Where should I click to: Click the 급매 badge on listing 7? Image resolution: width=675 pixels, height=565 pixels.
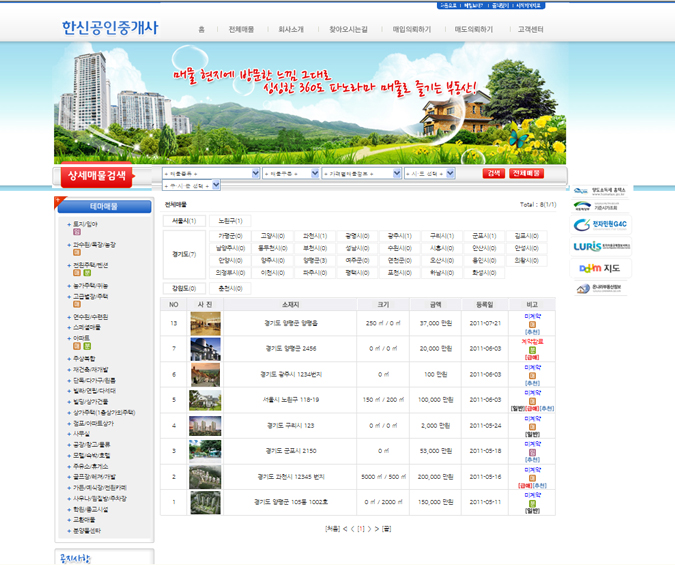coord(532,357)
